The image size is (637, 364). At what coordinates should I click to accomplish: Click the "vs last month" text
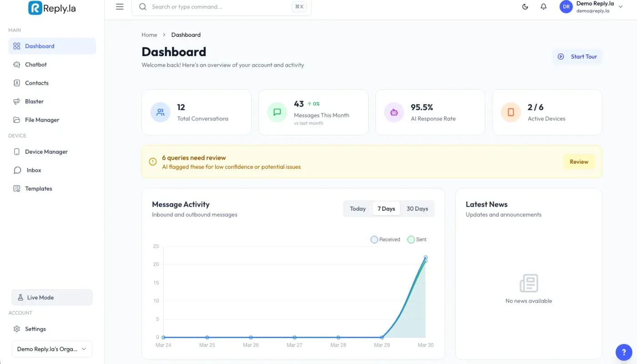tap(308, 123)
